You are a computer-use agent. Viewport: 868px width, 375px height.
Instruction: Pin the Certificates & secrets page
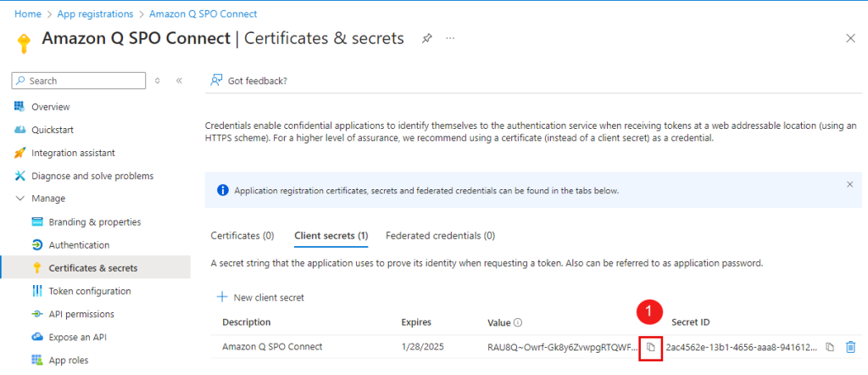tap(427, 38)
